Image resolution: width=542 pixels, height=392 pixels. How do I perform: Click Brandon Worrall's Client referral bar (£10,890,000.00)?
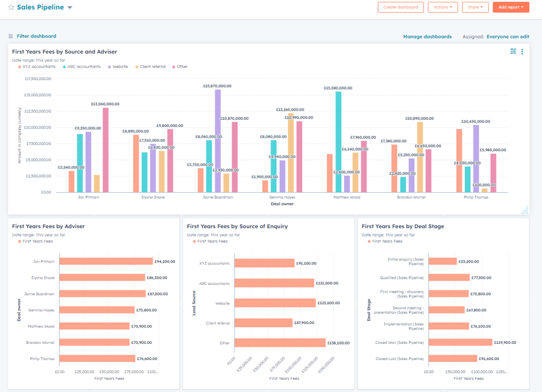420,157
